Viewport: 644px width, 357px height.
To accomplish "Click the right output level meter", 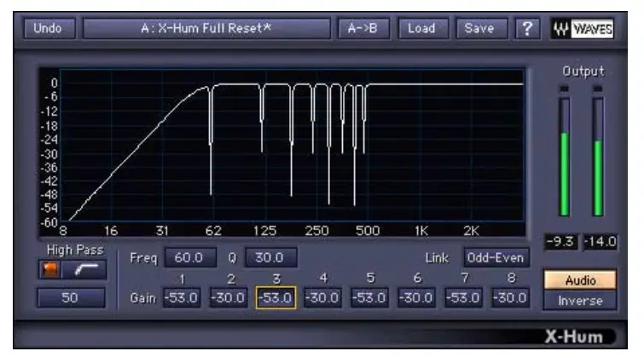I will coord(598,157).
